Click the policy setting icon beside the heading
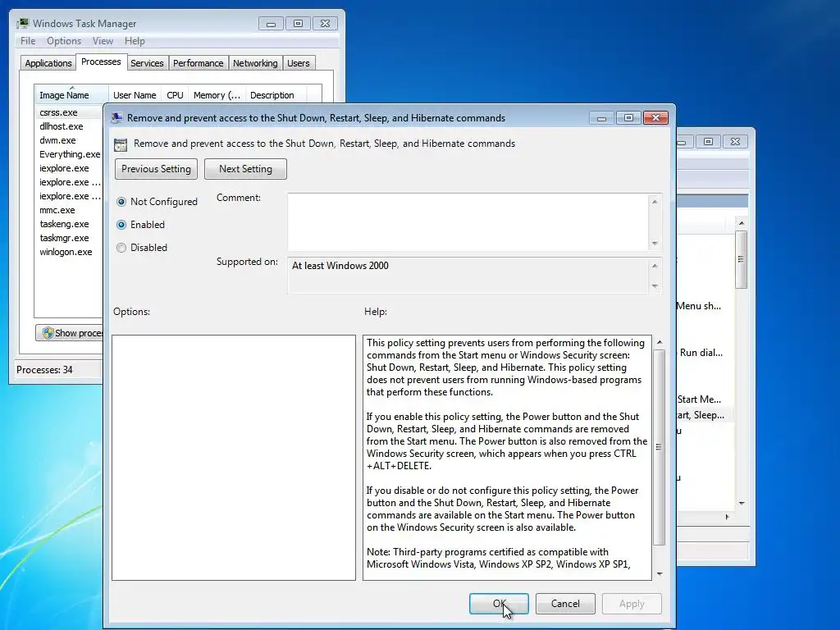The width and height of the screenshot is (840, 630). (x=121, y=144)
